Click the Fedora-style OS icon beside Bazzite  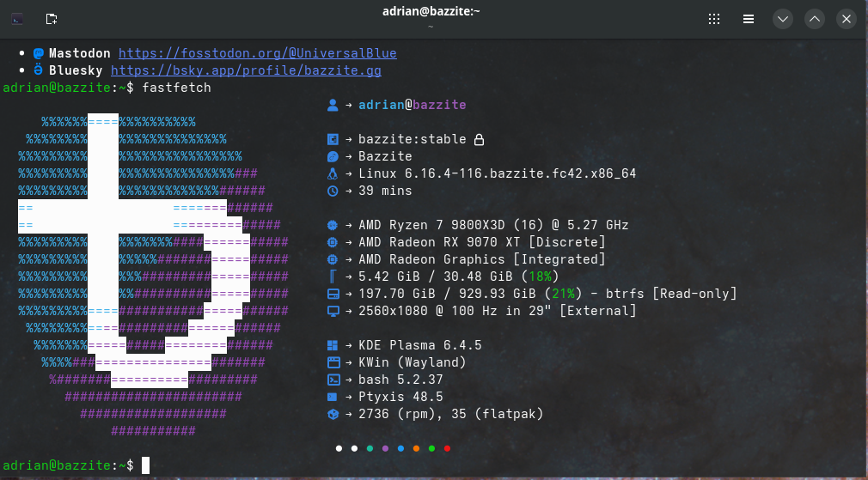coord(333,156)
